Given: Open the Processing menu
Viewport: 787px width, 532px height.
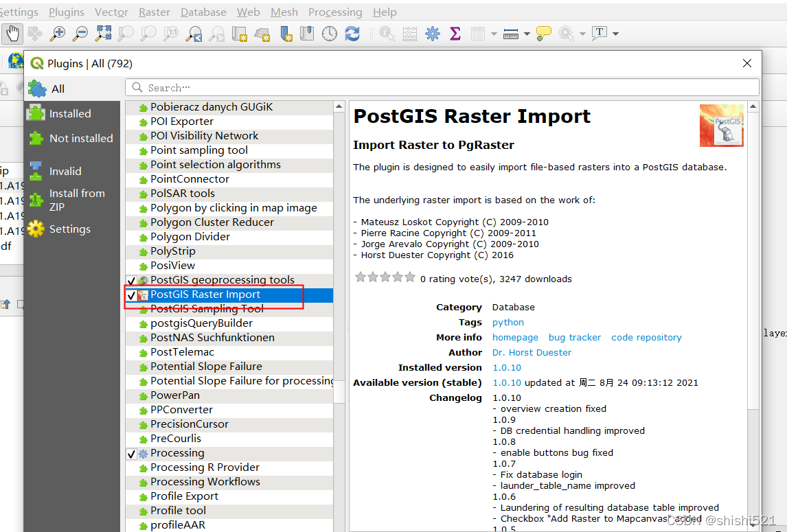Looking at the screenshot, I should (x=335, y=12).
